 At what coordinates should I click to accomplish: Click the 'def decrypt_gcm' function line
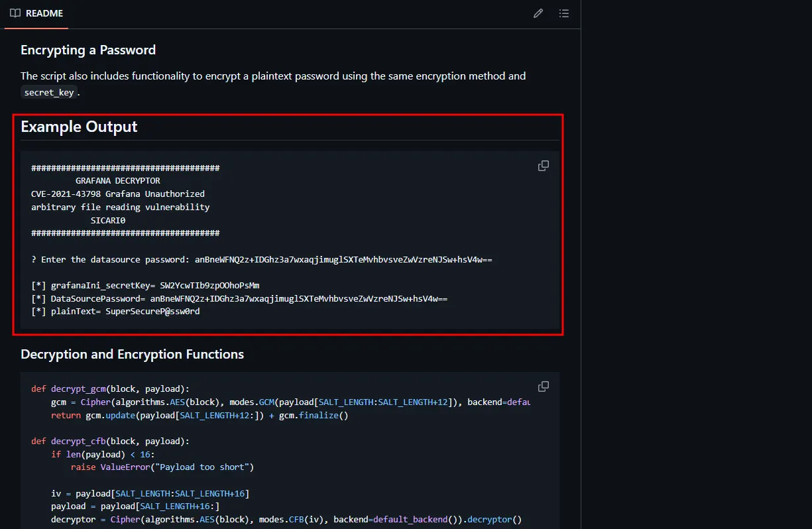point(110,389)
